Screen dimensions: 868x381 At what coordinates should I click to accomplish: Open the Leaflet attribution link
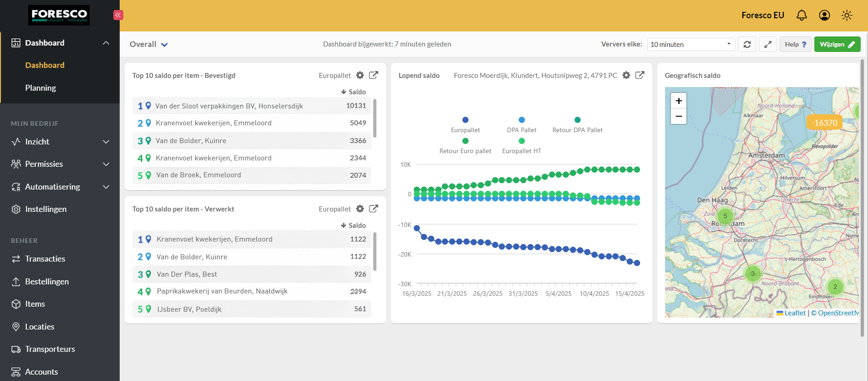[x=791, y=313]
